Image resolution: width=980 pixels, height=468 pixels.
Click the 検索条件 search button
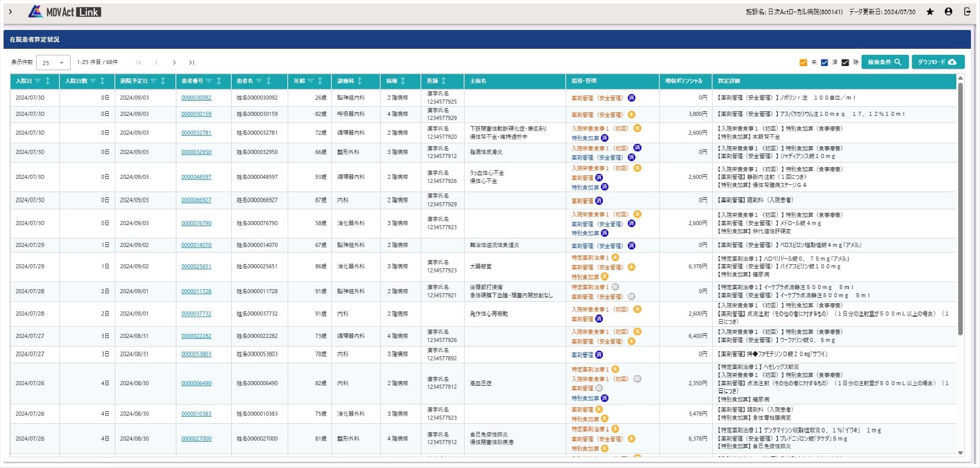click(884, 62)
